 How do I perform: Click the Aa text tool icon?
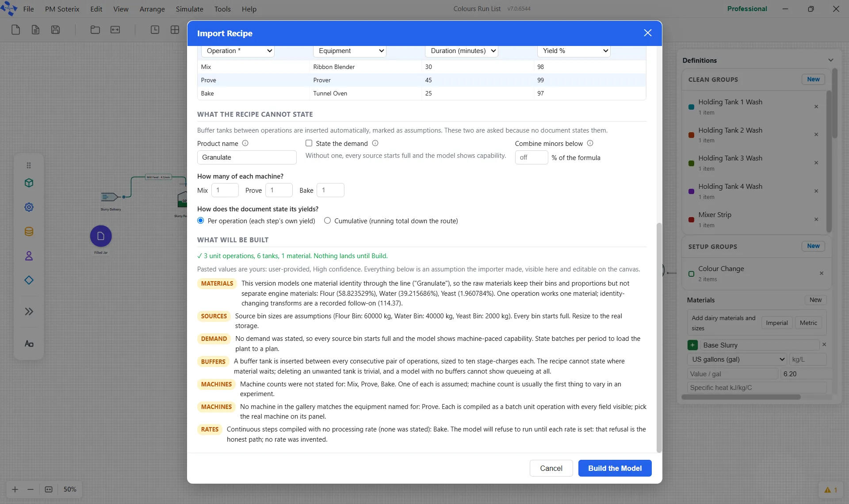29,344
